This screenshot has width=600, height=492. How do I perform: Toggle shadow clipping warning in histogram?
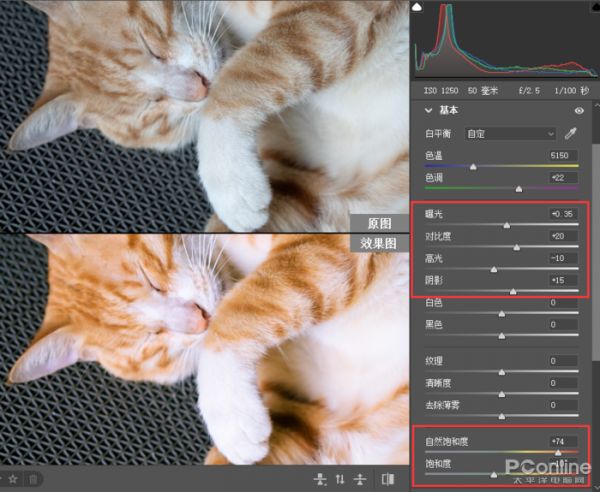coord(418,8)
